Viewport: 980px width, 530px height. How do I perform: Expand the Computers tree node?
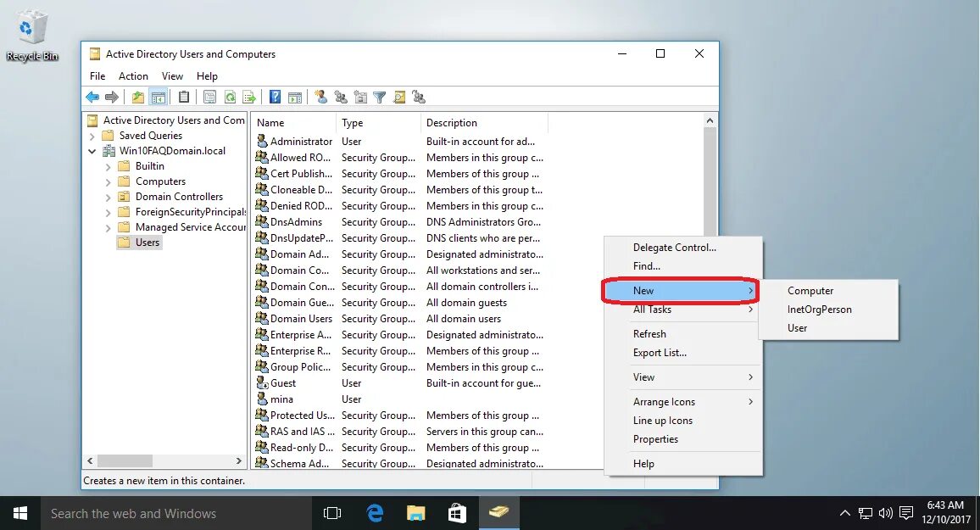(x=109, y=181)
